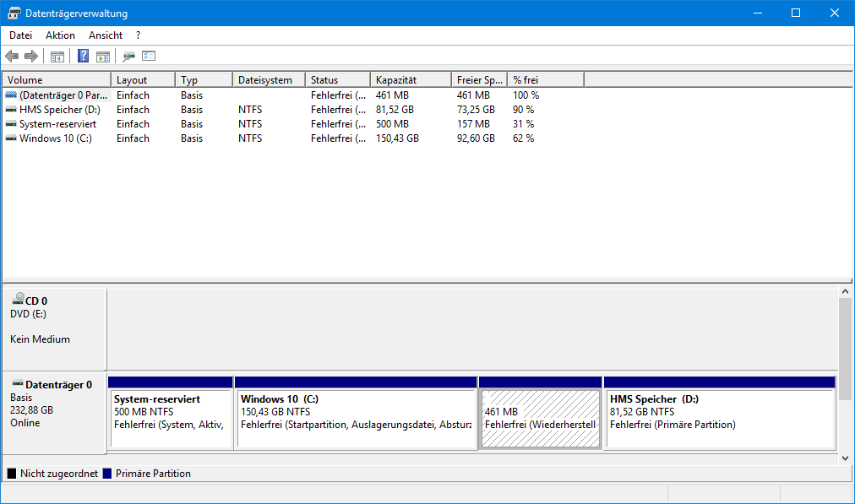Open Help via blue question-mark icon
The height and width of the screenshot is (504, 855).
83,56
